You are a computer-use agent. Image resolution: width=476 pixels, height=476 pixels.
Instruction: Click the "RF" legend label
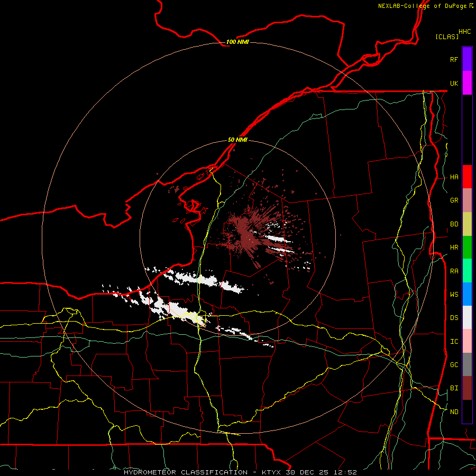coord(454,59)
